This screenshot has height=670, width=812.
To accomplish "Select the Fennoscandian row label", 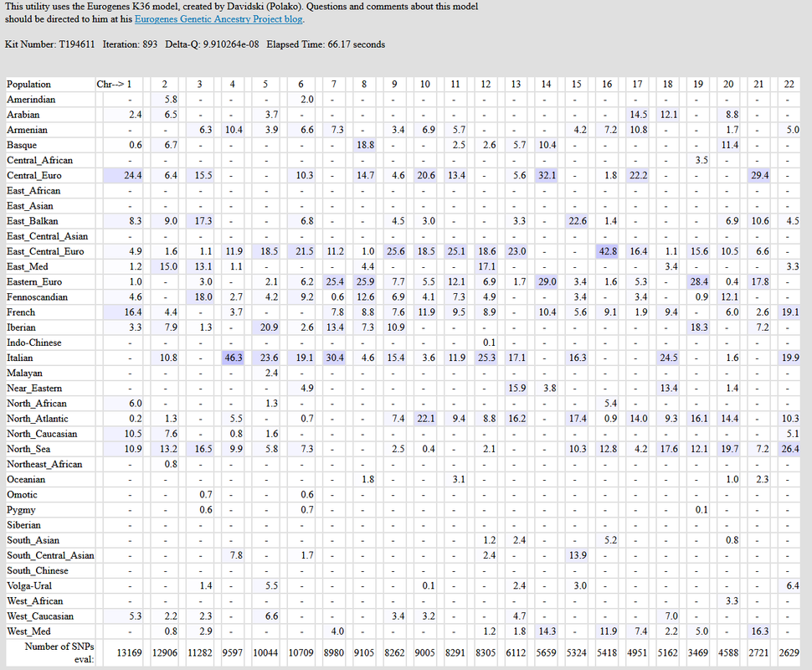I will tap(38, 297).
